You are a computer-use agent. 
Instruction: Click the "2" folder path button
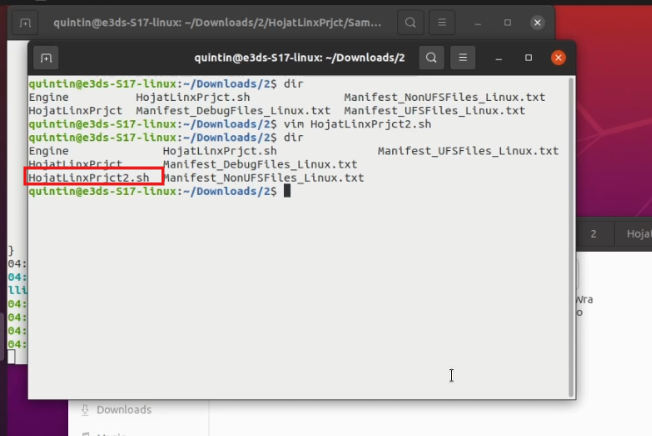tap(594, 233)
